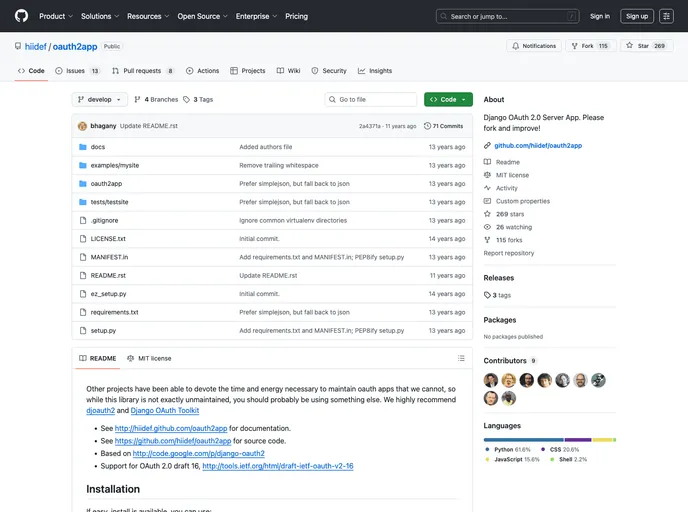Open the Actions tab
The height and width of the screenshot is (512, 688).
coord(202,71)
